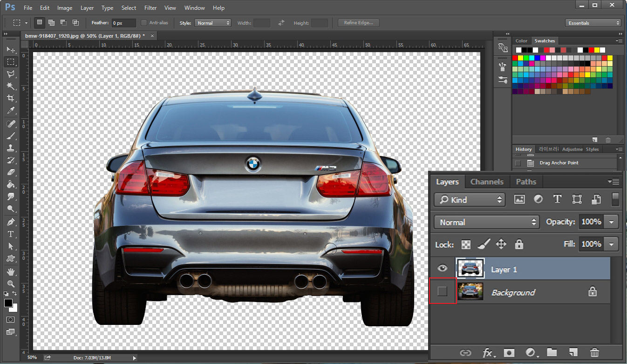Toggle layer filtering on/off switch
Viewport: 627px width, 364px height.
click(615, 199)
